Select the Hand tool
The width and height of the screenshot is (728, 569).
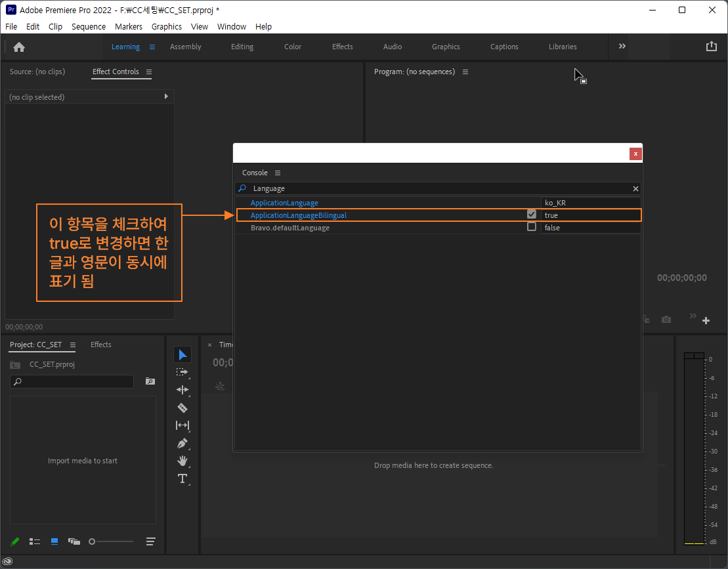pos(182,461)
